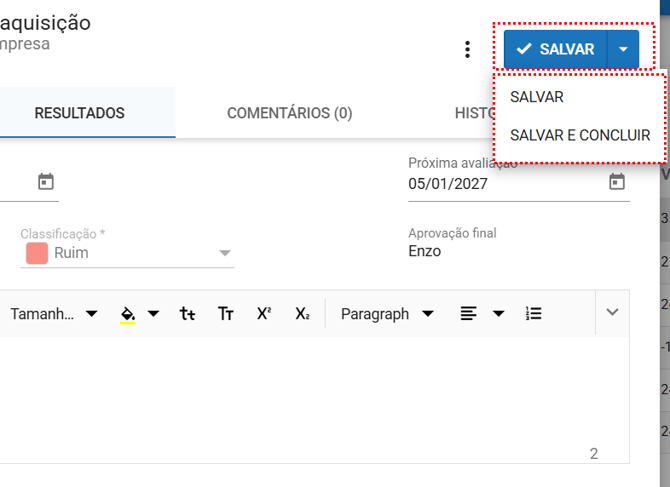Image resolution: width=670 pixels, height=487 pixels.
Task: Open the COMENTÁRIOS (0) tab
Action: tap(289, 113)
